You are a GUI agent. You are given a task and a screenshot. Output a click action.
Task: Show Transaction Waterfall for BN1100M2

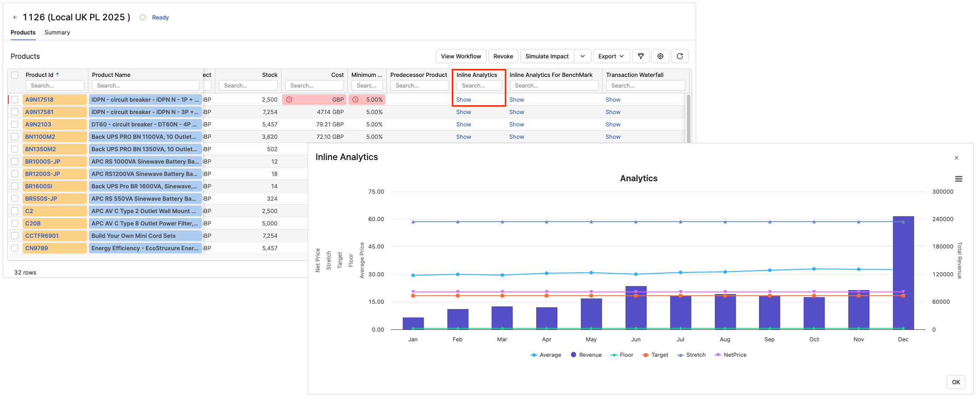(x=613, y=137)
